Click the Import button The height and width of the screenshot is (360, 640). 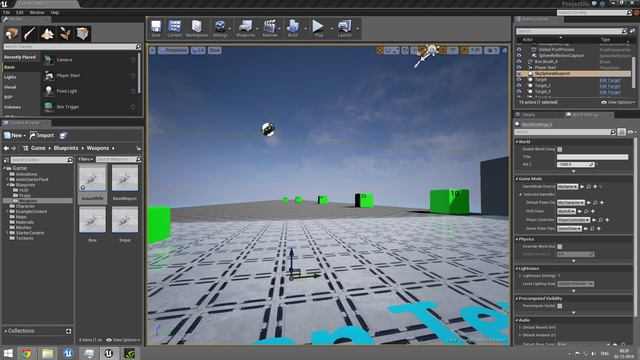pyautogui.click(x=42, y=136)
